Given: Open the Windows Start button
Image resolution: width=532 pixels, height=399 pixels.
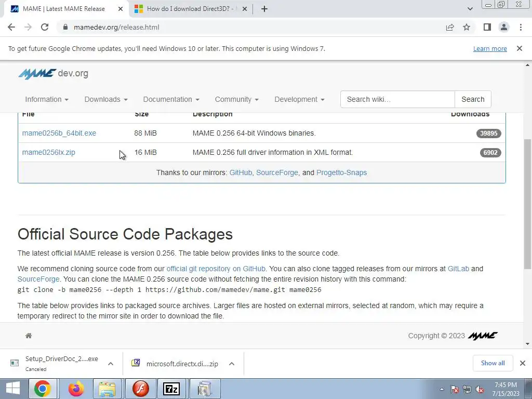Looking at the screenshot, I should coord(13,389).
